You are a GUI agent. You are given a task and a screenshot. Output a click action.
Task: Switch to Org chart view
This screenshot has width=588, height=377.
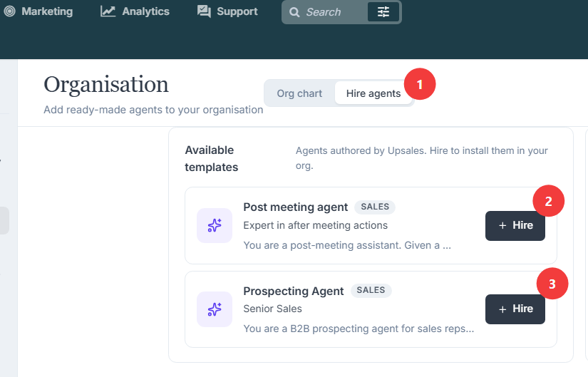(x=299, y=93)
